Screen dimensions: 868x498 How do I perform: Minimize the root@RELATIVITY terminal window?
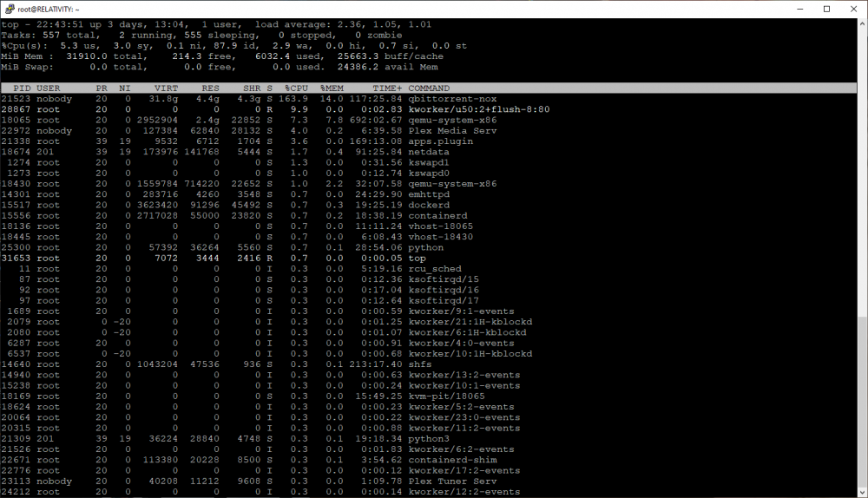(x=800, y=9)
